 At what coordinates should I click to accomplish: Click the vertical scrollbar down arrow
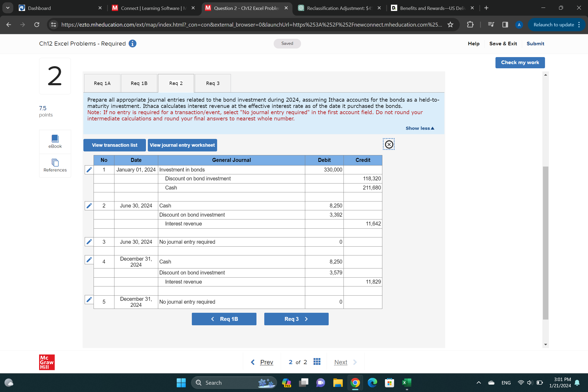pyautogui.click(x=545, y=344)
